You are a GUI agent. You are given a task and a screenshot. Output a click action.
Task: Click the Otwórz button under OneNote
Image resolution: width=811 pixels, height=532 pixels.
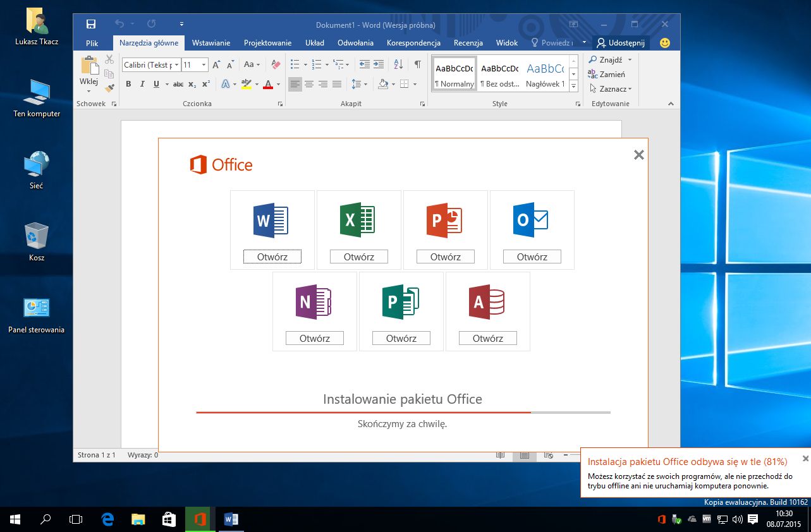click(315, 339)
